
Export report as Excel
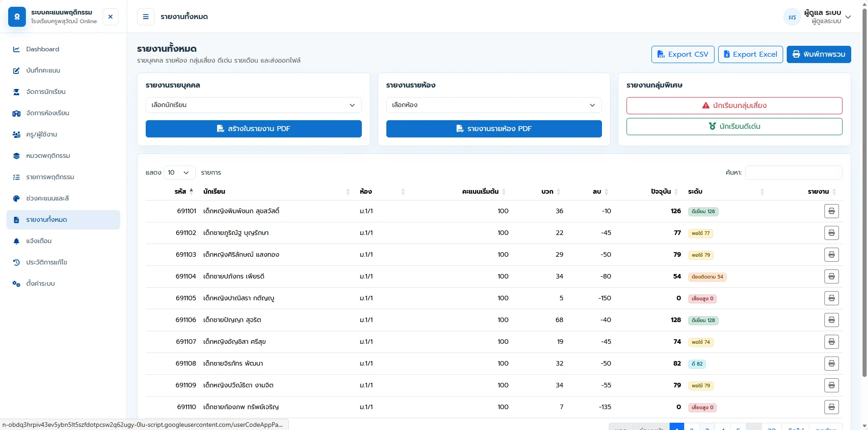pos(750,54)
